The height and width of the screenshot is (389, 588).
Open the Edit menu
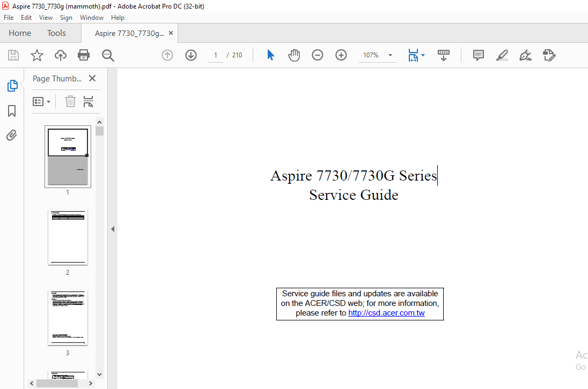26,18
